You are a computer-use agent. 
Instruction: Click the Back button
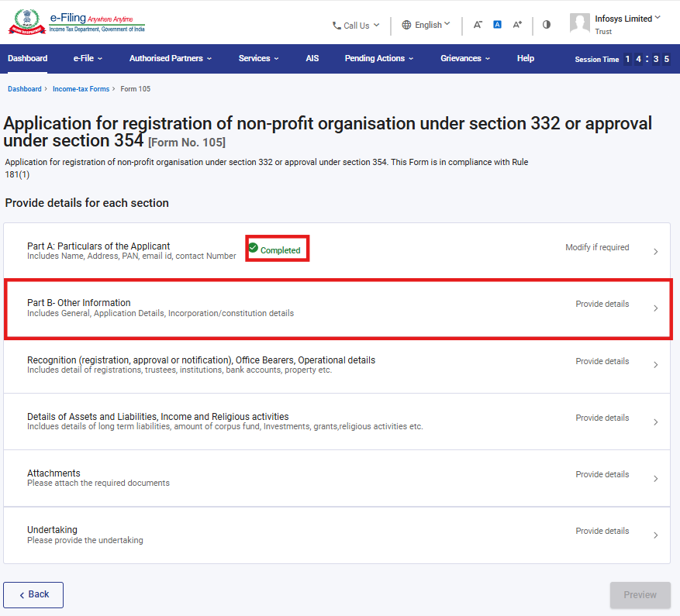[33, 594]
